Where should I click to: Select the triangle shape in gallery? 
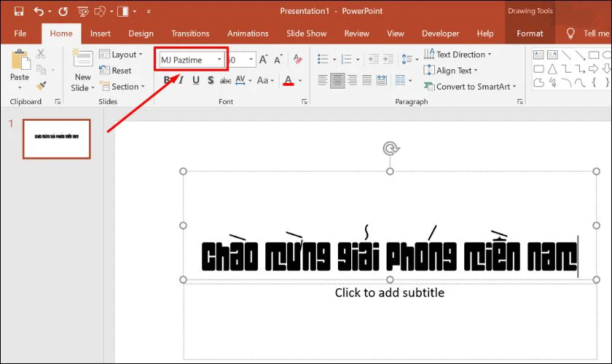(x=552, y=69)
